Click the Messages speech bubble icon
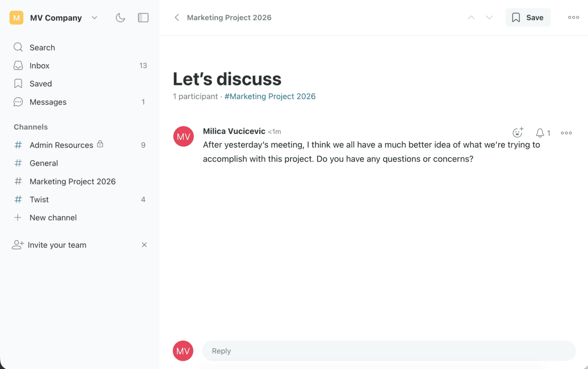Image resolution: width=588 pixels, height=369 pixels. (18, 102)
